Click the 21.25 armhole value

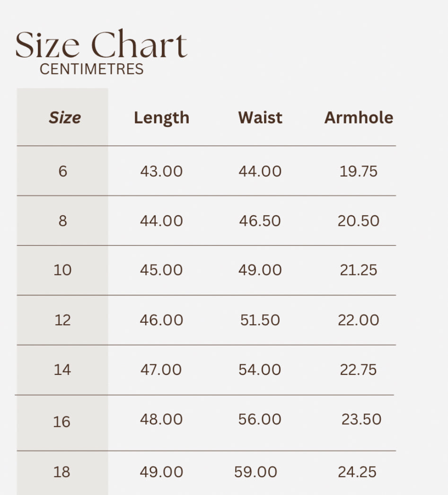[359, 270]
